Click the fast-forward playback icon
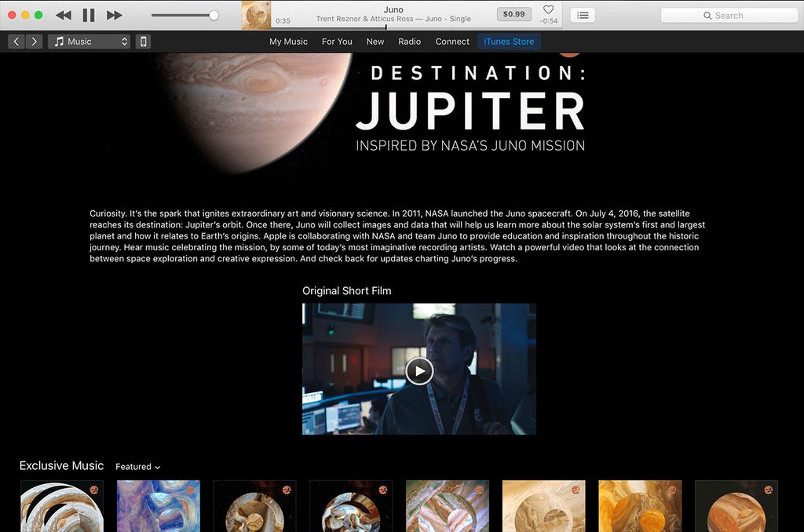The height and width of the screenshot is (532, 804). tap(114, 14)
